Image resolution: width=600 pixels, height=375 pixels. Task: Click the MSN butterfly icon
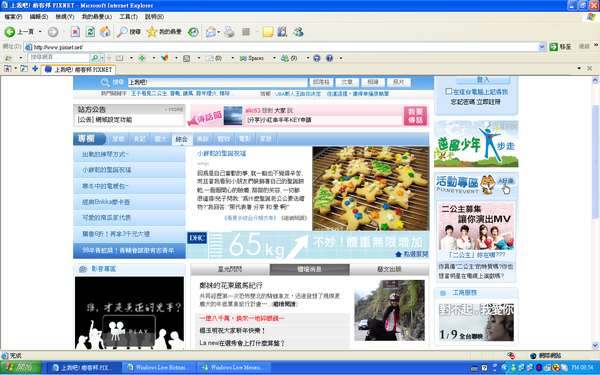pyautogui.click(x=165, y=58)
